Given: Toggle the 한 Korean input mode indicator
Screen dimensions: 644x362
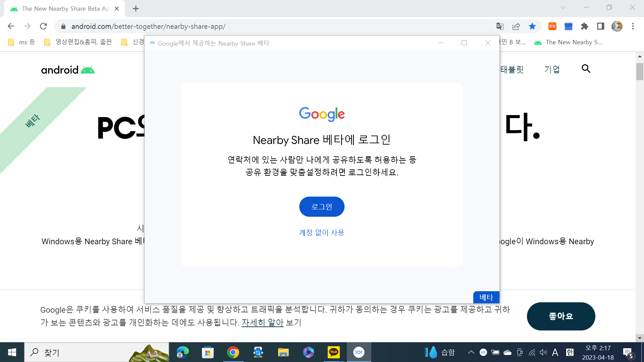Looking at the screenshot, I should point(570,352).
